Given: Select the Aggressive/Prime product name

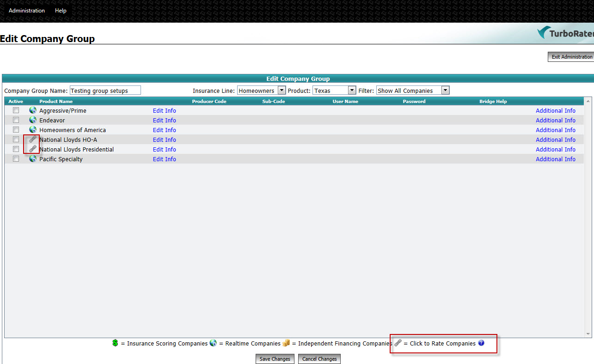Looking at the screenshot, I should [x=63, y=111].
